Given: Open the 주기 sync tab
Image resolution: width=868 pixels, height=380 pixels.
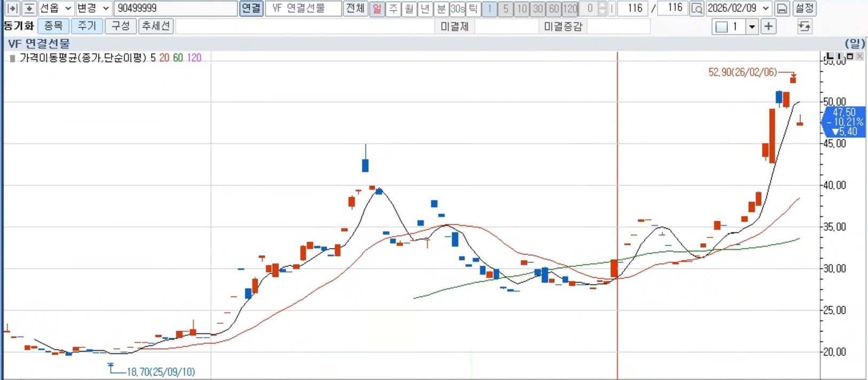Looking at the screenshot, I should tap(87, 26).
